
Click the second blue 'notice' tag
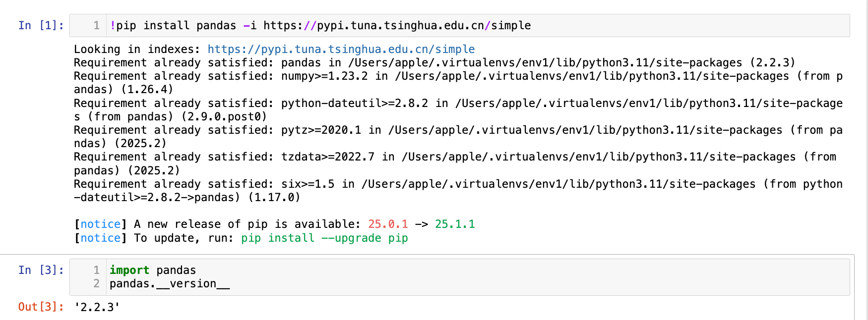(100, 238)
